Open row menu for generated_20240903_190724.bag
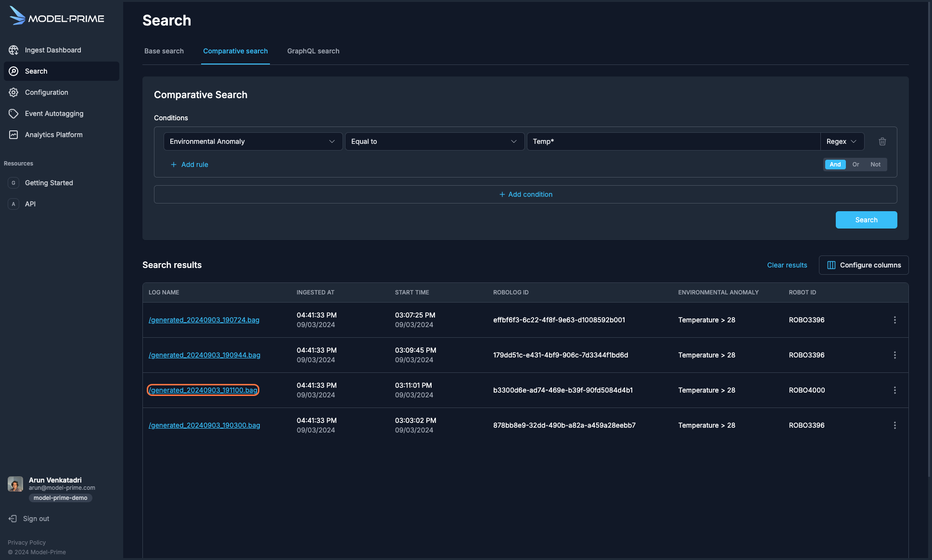This screenshot has height=560, width=932. (895, 320)
